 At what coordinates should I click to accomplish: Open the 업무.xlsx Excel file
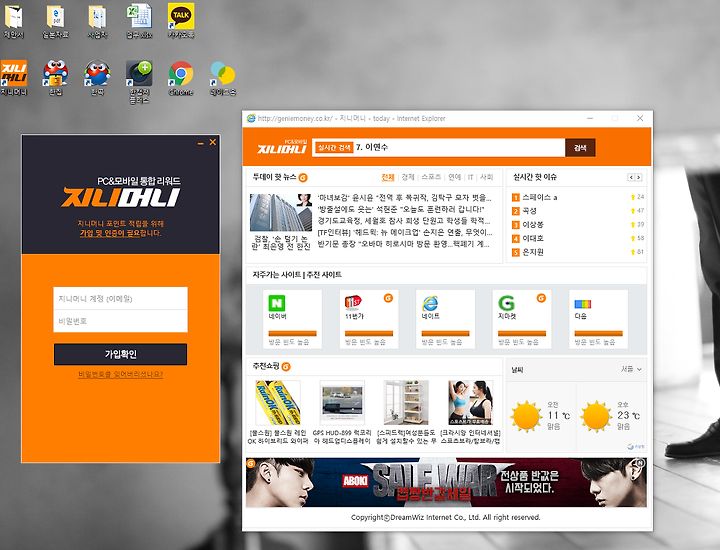coord(139,21)
